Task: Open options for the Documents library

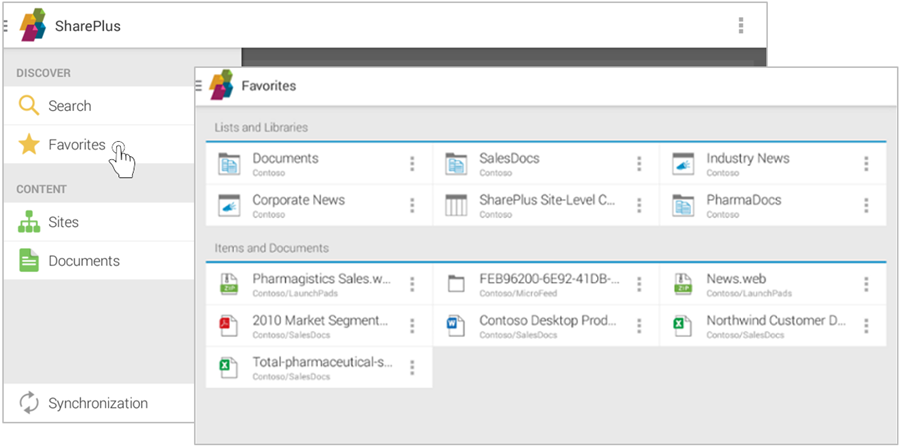Action: [x=412, y=164]
